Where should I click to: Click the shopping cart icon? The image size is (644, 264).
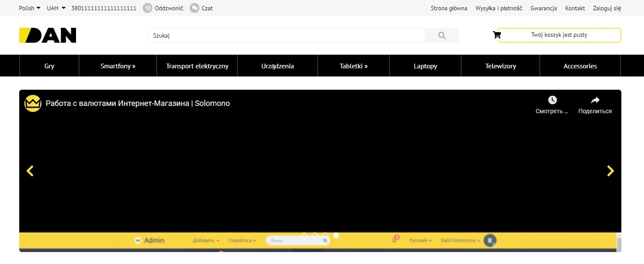pos(497,35)
